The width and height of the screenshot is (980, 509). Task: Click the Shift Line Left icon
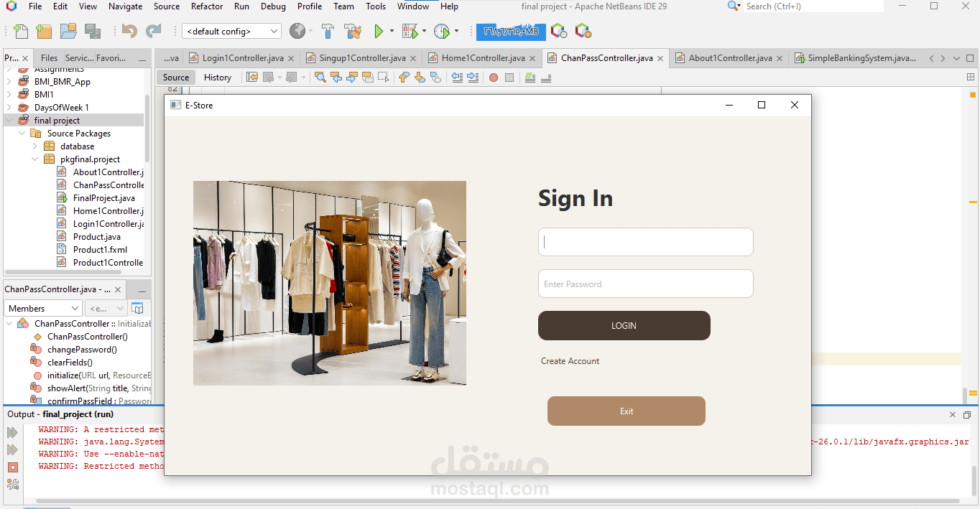click(x=457, y=78)
